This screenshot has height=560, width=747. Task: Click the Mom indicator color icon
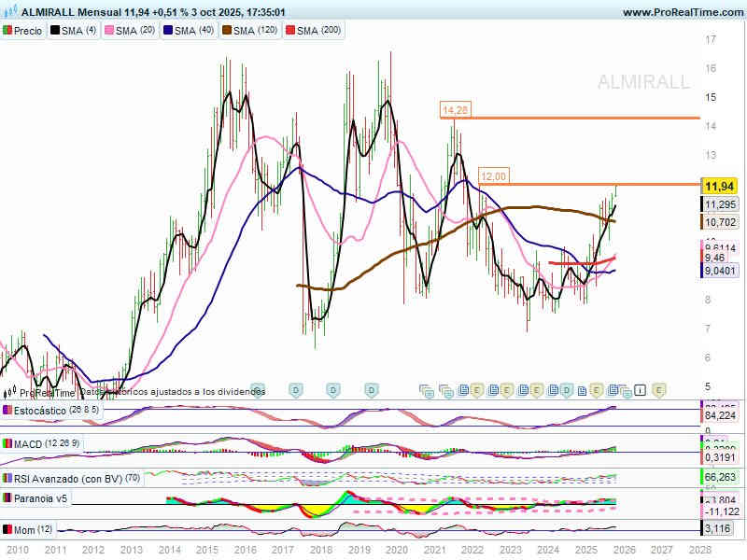(8, 530)
